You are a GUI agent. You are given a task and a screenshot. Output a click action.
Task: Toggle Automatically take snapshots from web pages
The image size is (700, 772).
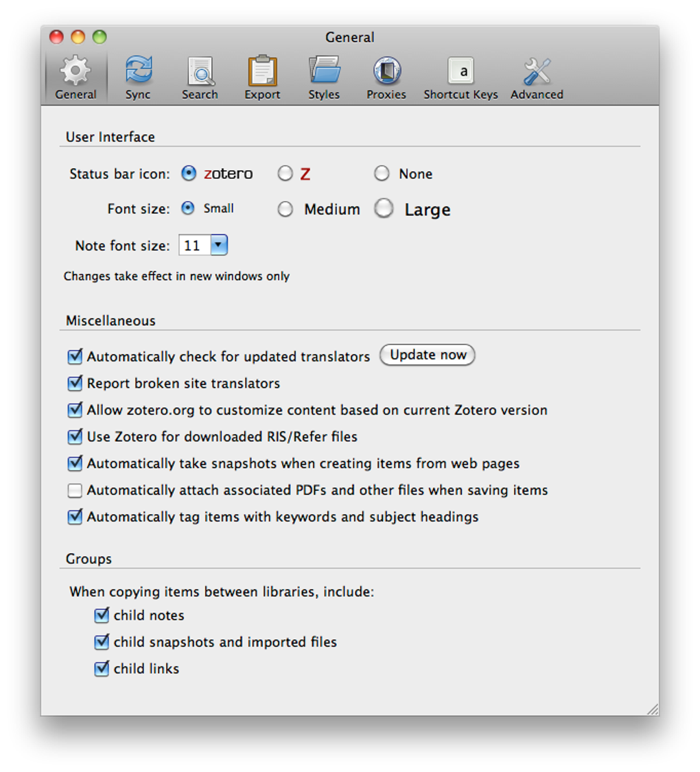pos(75,463)
